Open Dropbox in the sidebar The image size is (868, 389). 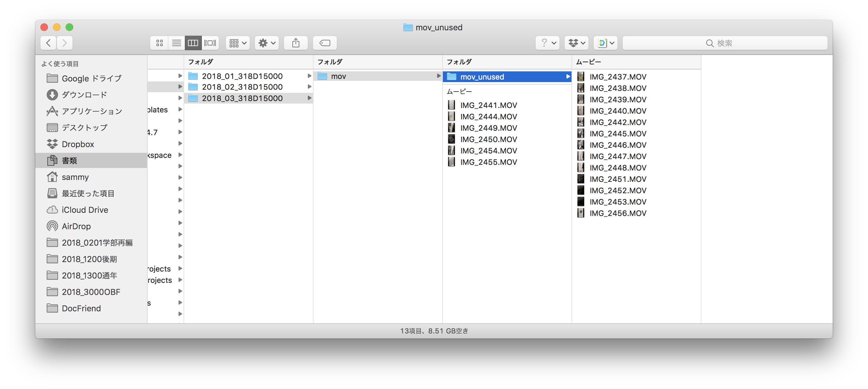point(91,144)
